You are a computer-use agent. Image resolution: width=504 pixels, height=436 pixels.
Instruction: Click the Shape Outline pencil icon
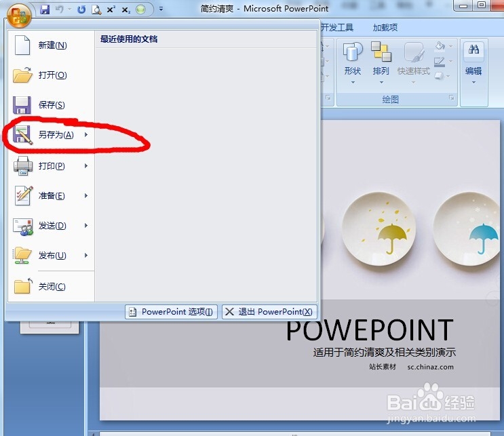tap(440, 62)
